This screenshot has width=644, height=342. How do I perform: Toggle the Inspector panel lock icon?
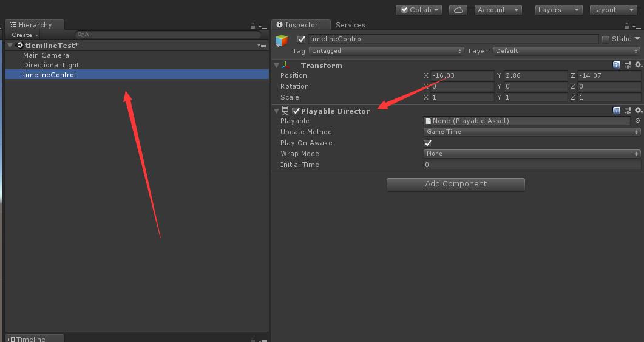coord(626,26)
